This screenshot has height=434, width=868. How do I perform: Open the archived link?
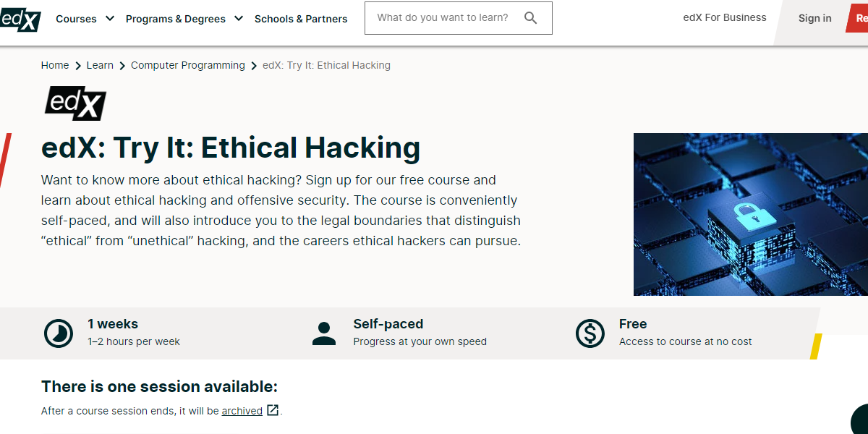pos(242,410)
